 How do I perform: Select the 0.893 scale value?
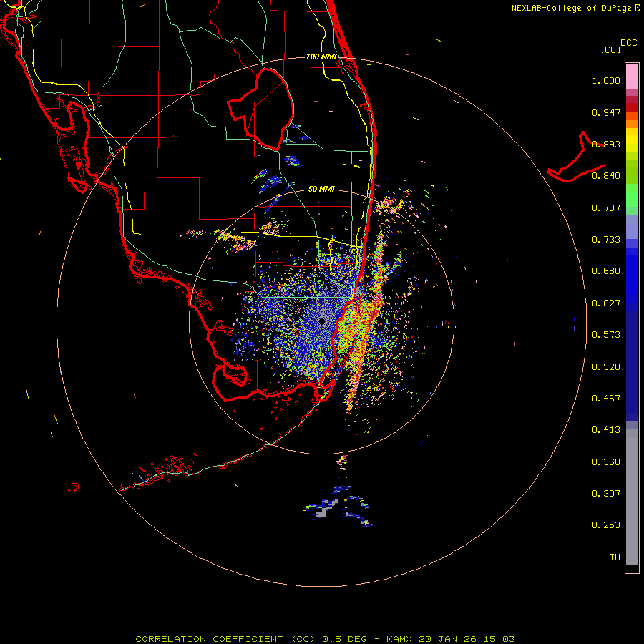606,144
